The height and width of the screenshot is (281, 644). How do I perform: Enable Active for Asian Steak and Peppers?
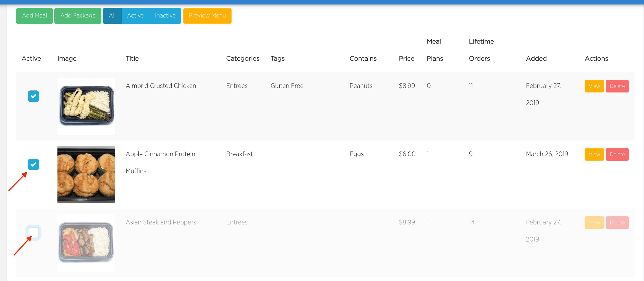click(33, 233)
